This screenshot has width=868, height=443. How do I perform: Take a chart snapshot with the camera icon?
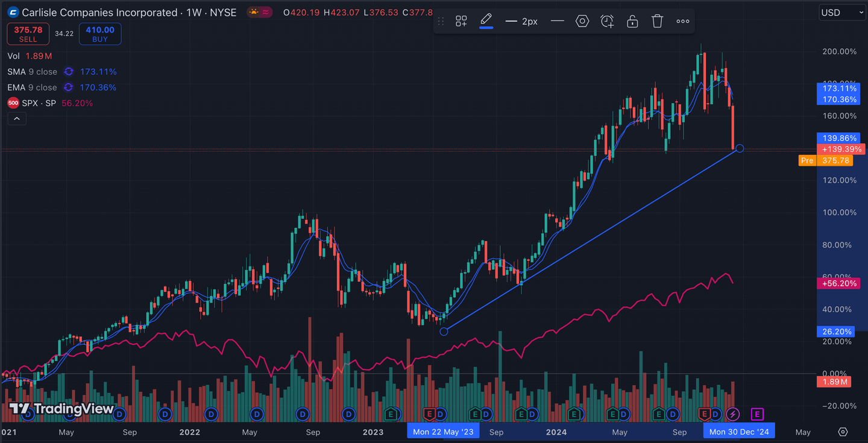[843, 432]
